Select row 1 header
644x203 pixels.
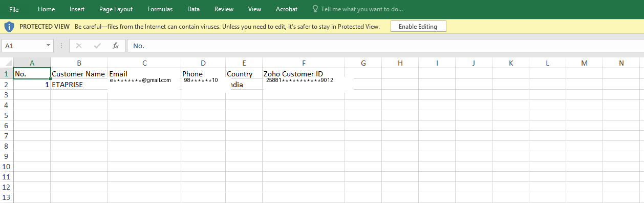(7, 74)
